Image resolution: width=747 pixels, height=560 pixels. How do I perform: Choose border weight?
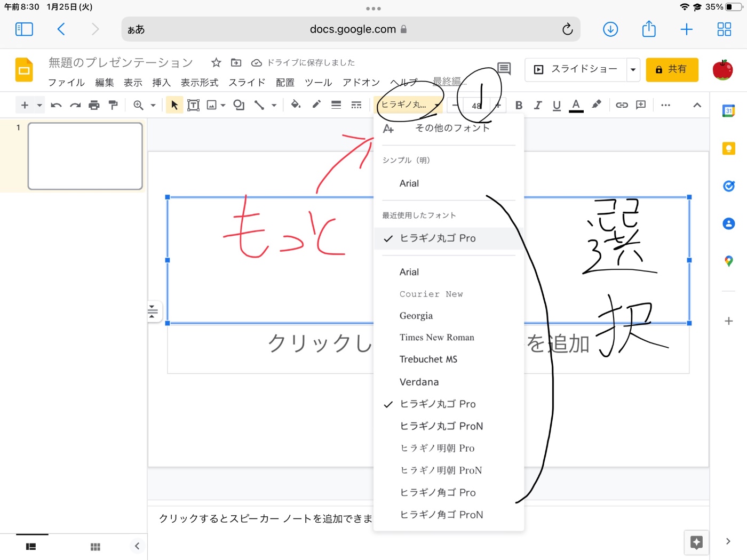[x=336, y=105]
